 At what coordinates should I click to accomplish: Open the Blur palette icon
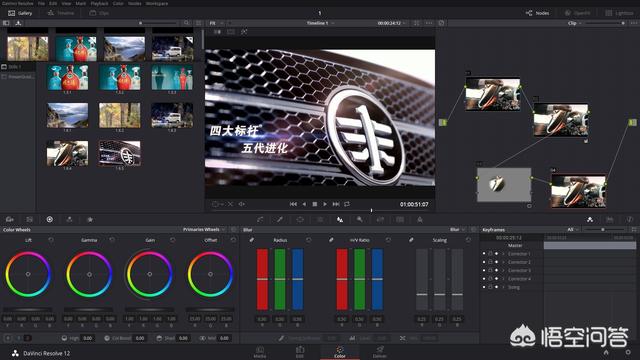(x=340, y=220)
